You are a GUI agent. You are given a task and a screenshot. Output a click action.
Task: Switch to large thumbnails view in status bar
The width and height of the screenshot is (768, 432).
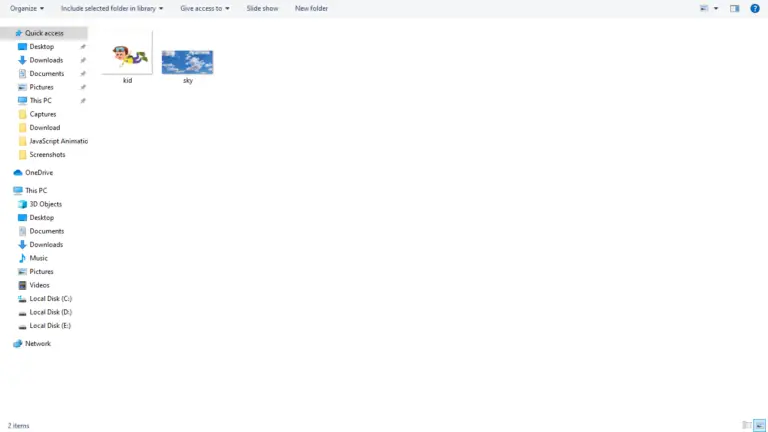[x=759, y=425]
